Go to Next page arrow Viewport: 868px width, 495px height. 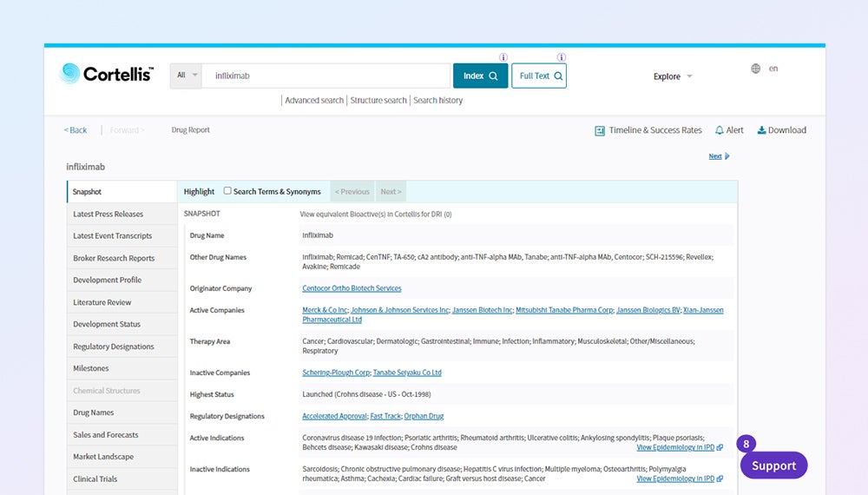tap(727, 156)
